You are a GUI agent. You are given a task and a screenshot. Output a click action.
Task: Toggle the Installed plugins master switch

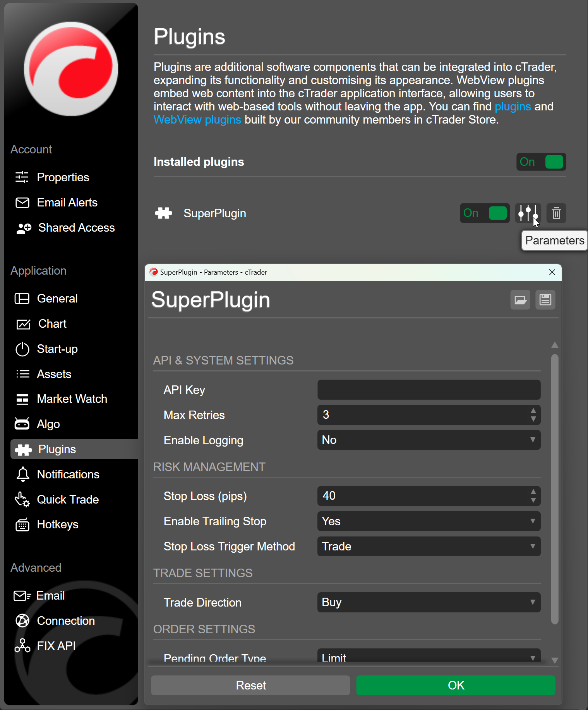tap(541, 162)
